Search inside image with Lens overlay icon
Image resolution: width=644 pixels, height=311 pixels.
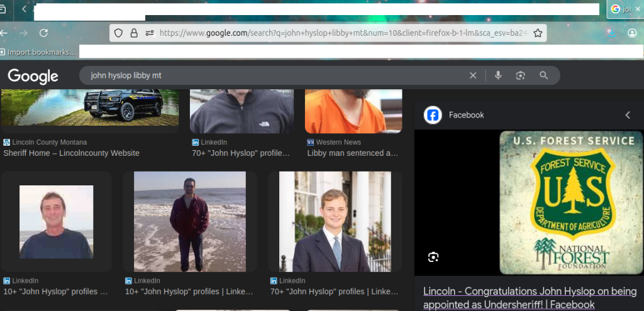click(x=433, y=257)
